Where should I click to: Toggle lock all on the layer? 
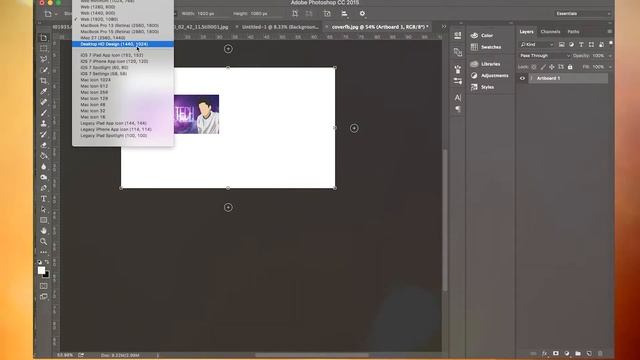tap(570, 67)
